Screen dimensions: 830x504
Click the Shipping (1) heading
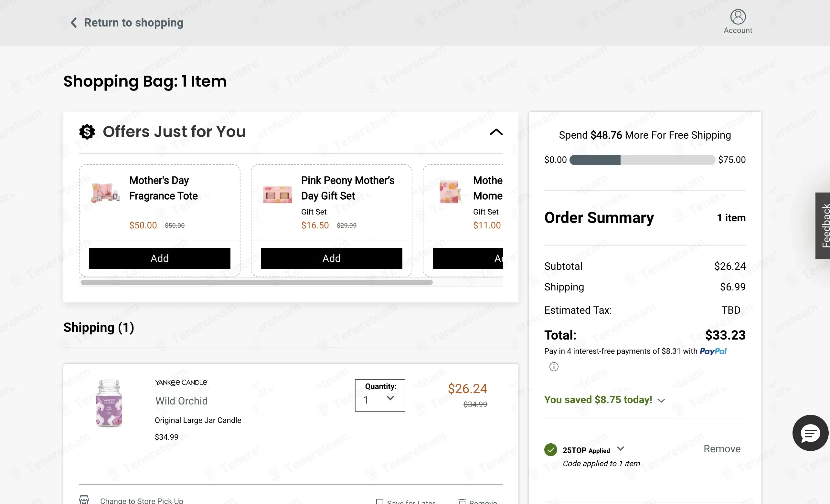point(99,327)
